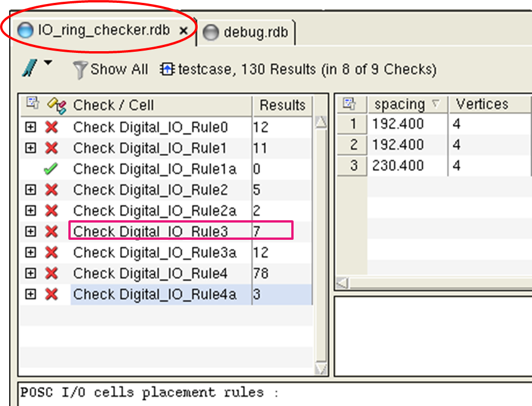
Task: Click the spacing sort indicator triangle
Action: (x=436, y=103)
